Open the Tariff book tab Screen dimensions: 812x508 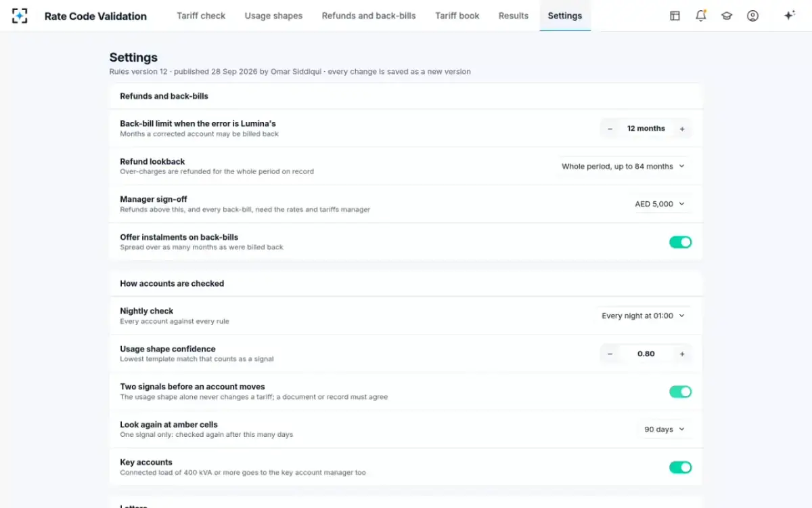[x=457, y=16]
